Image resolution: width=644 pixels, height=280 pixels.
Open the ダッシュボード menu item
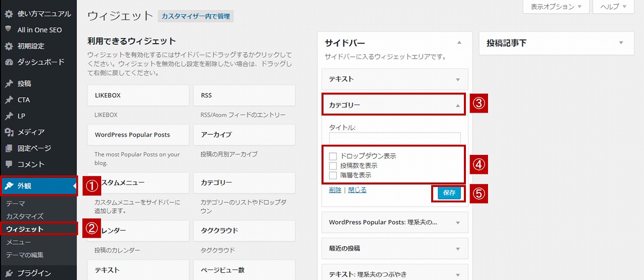(38, 62)
